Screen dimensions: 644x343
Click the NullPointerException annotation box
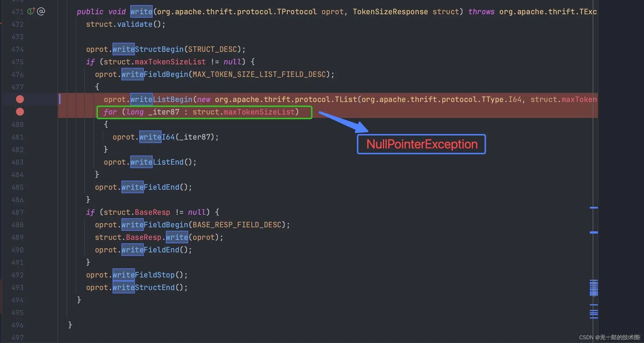pos(421,144)
